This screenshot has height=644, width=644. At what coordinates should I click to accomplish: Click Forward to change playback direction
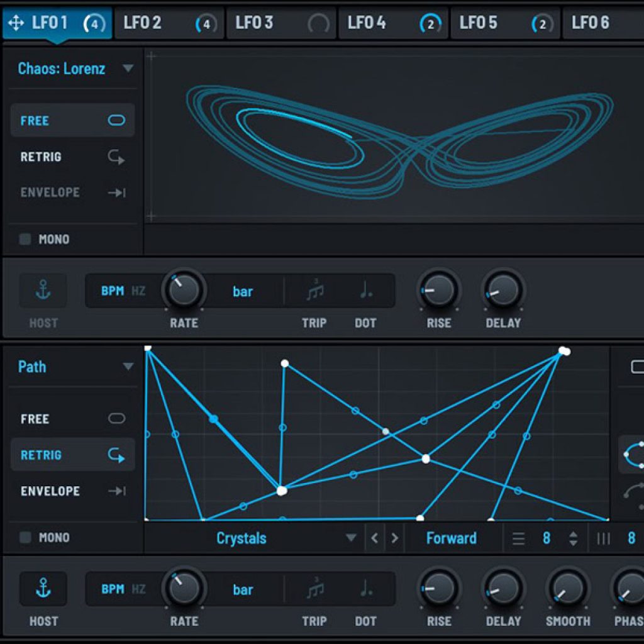coord(451,538)
